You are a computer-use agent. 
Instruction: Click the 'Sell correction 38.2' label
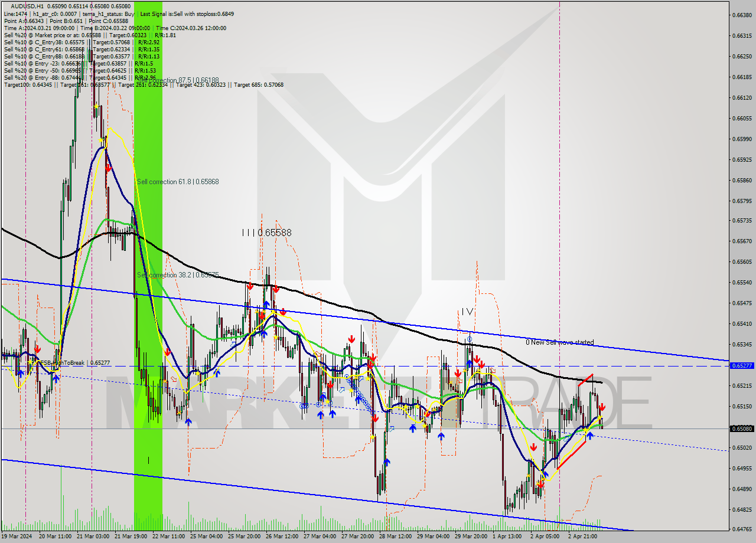(178, 274)
